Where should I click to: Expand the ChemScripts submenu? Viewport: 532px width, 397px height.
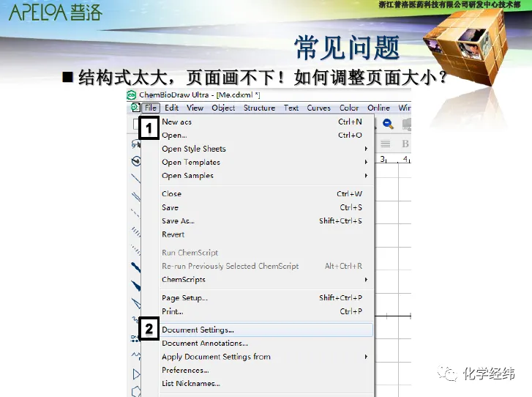click(x=266, y=280)
